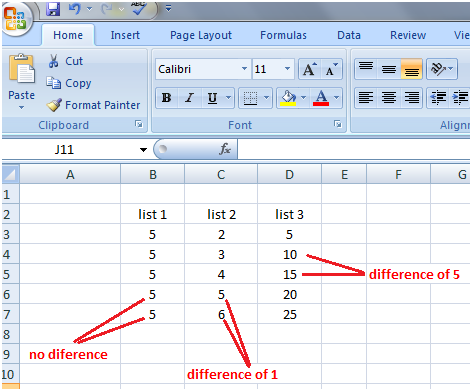Click Copy in the Clipboard group
The height and width of the screenshot is (391, 472).
(x=69, y=83)
